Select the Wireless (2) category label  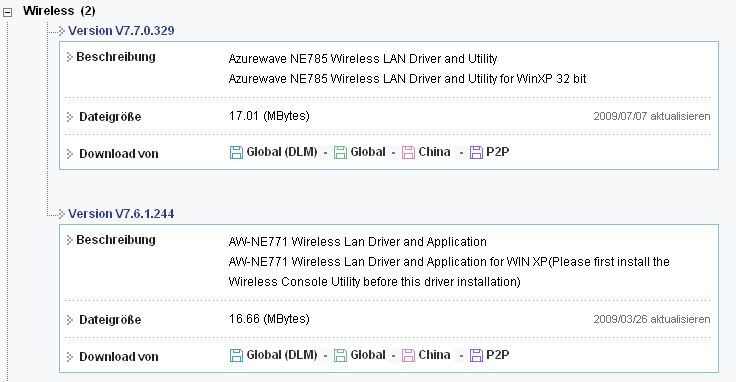click(x=59, y=11)
